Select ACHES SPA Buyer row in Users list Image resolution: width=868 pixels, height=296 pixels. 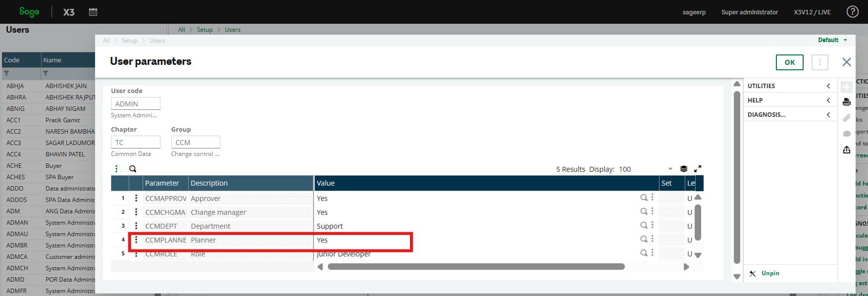(x=49, y=177)
